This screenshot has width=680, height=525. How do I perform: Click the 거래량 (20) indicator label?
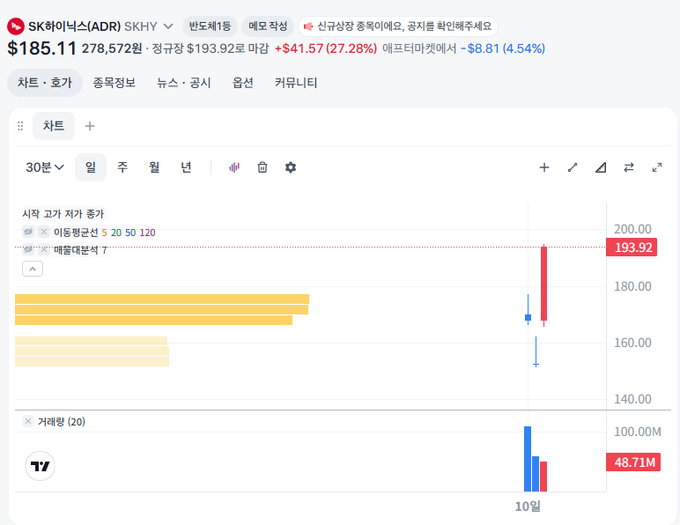[62, 422]
